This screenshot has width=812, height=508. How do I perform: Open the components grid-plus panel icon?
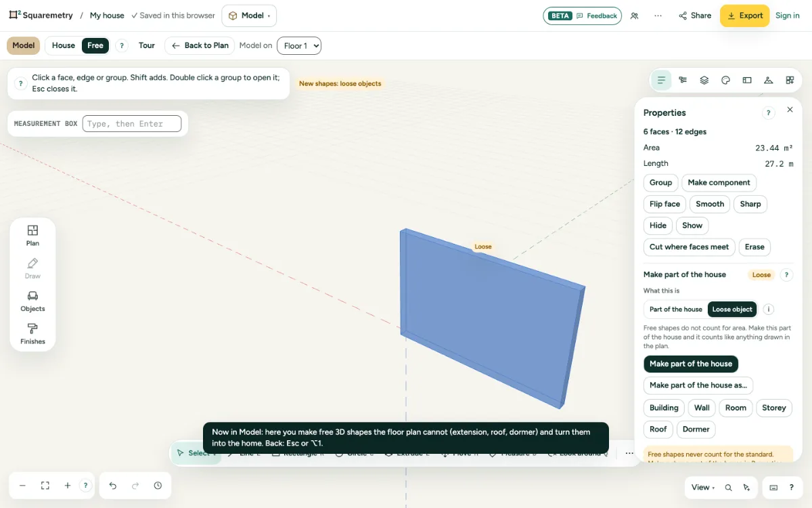(790, 80)
